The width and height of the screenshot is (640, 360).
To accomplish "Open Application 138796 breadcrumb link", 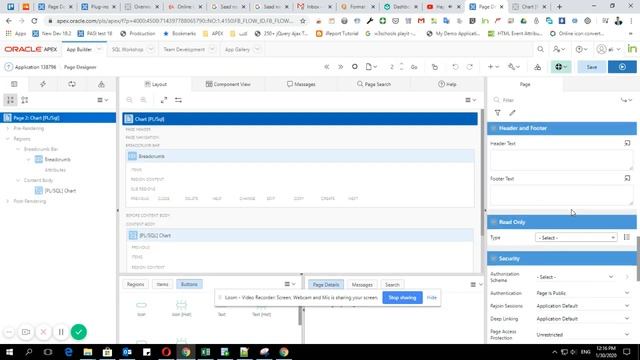I will coord(36,67).
